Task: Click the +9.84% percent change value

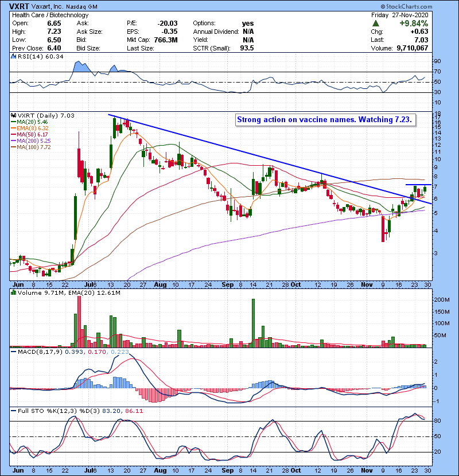Action: [x=414, y=24]
